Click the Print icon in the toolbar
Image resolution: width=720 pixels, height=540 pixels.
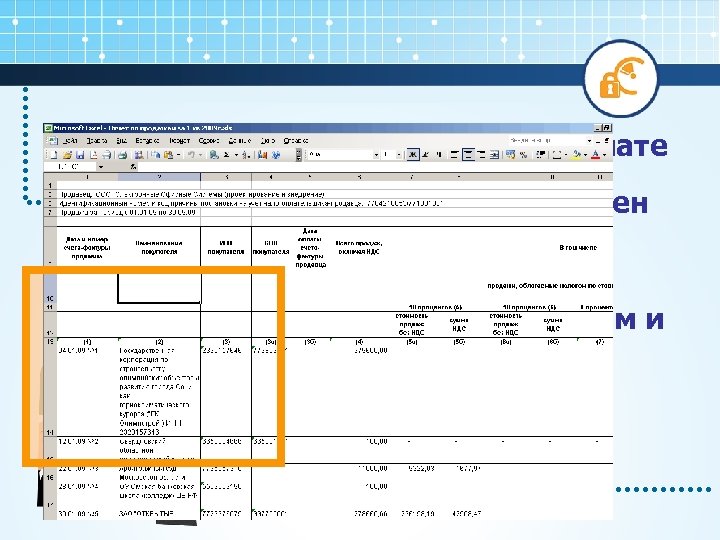(106, 155)
